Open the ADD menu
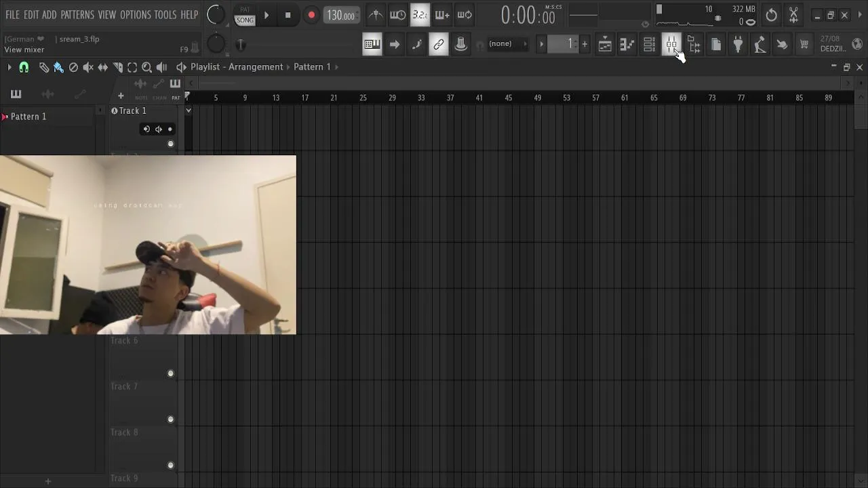 (x=50, y=15)
